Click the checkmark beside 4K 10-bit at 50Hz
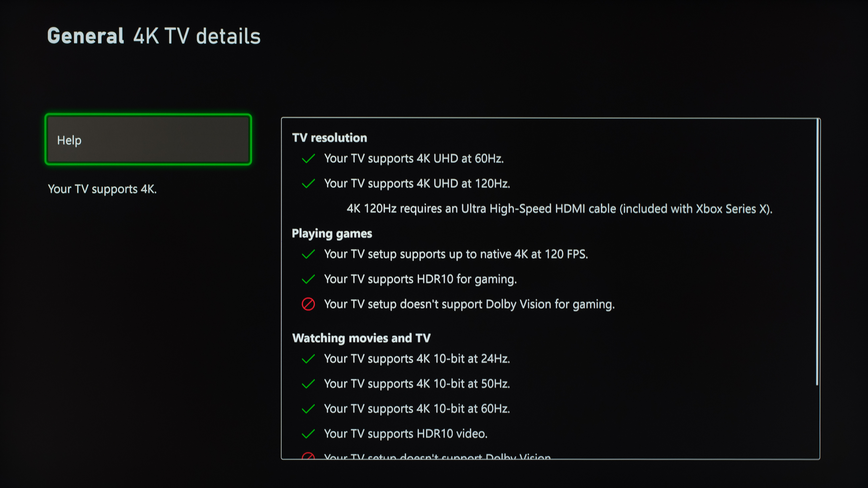The width and height of the screenshot is (868, 488). [308, 384]
